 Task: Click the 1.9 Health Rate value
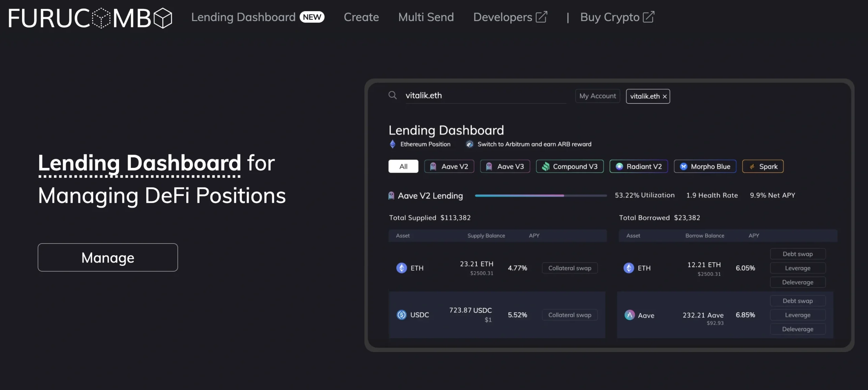tap(712, 195)
